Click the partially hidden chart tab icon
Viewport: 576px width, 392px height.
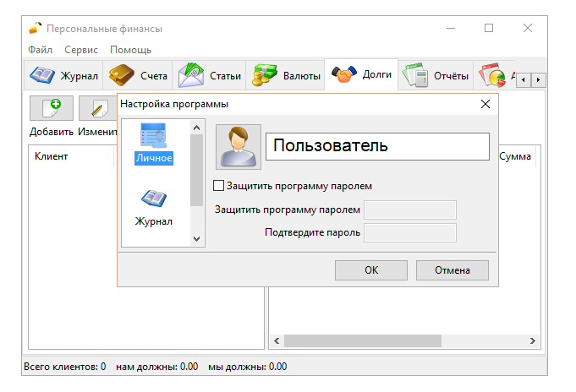tap(491, 75)
